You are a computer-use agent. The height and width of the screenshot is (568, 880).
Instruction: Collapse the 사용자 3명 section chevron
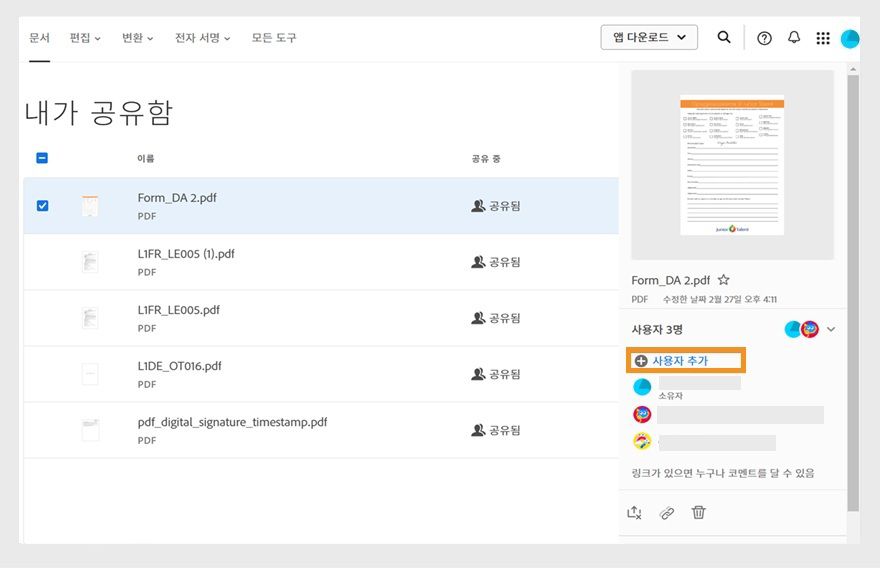pyautogui.click(x=831, y=329)
